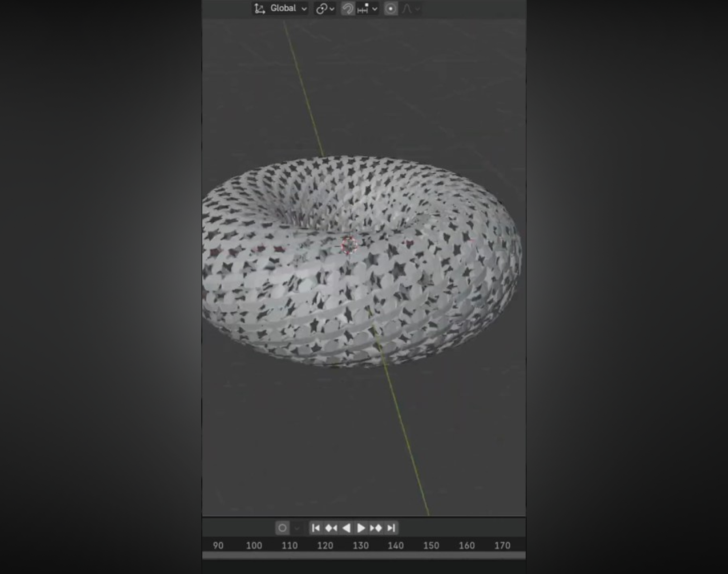Jump to the last frame
728x574 pixels.
coord(391,528)
